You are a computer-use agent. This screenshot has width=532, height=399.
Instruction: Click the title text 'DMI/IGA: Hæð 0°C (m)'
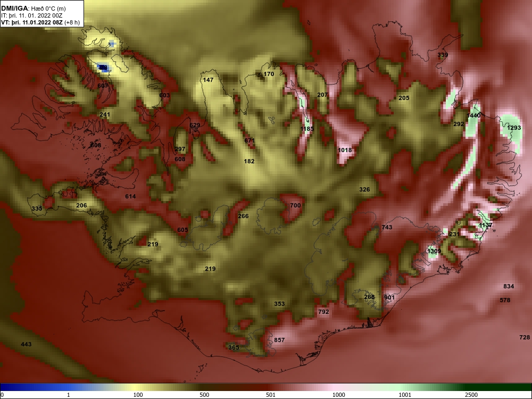click(x=33, y=9)
